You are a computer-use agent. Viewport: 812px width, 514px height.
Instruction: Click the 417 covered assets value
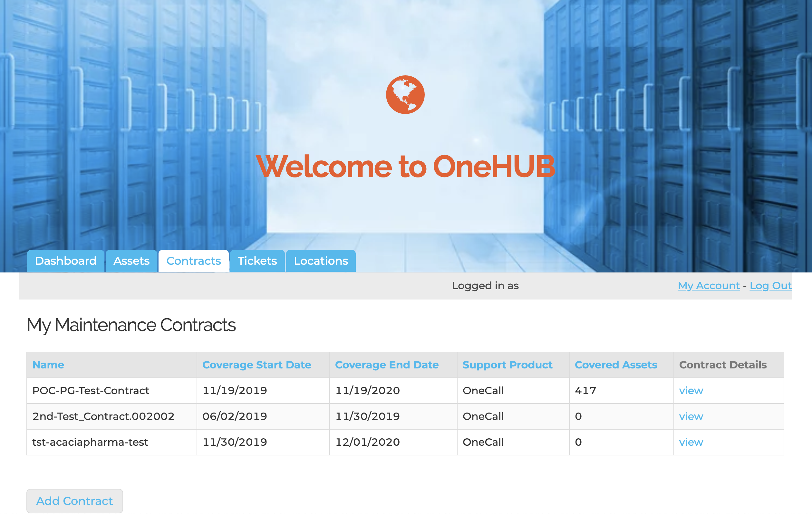coord(585,390)
